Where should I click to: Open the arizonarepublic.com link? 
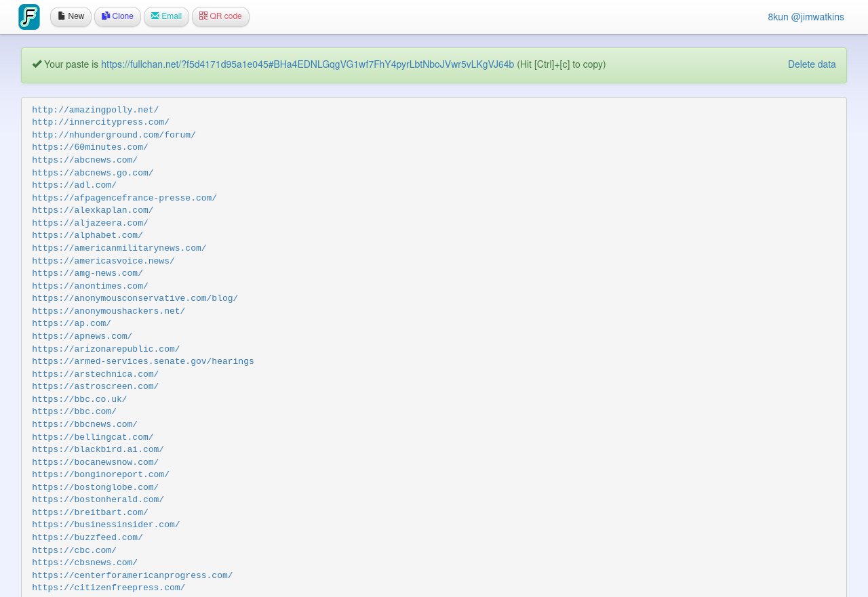pos(106,349)
